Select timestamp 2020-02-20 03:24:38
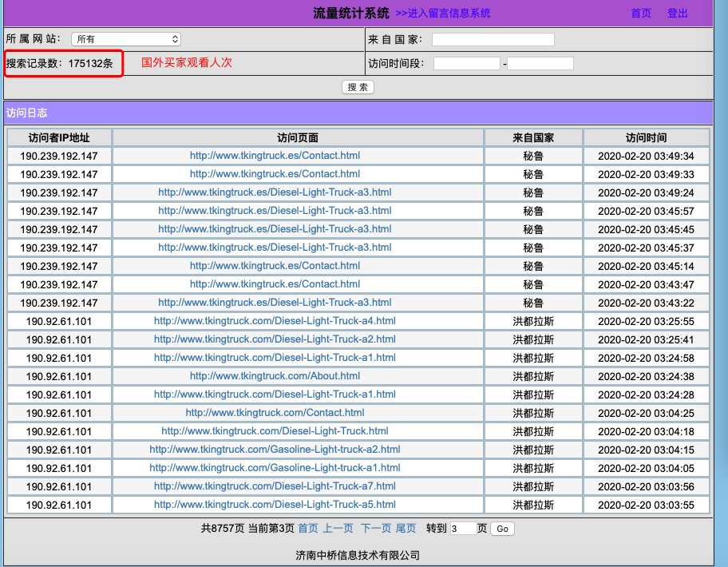Screen dimensions: 728x567 [646, 377]
